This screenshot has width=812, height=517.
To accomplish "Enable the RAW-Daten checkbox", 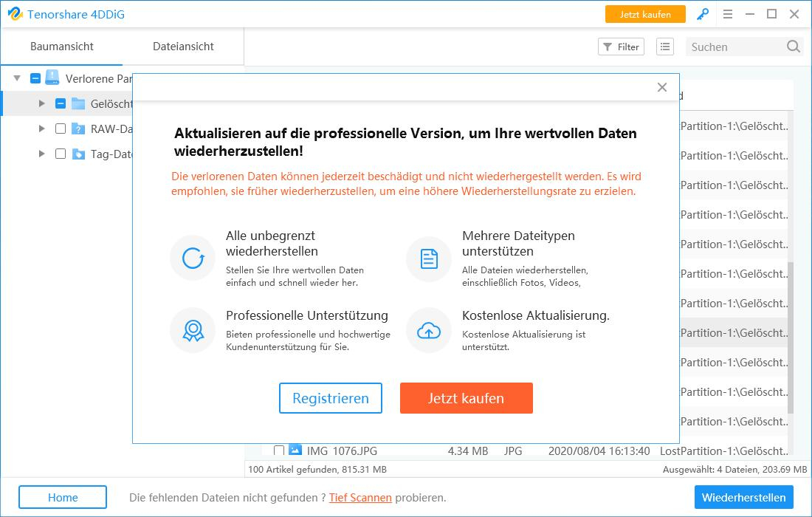I will click(60, 129).
